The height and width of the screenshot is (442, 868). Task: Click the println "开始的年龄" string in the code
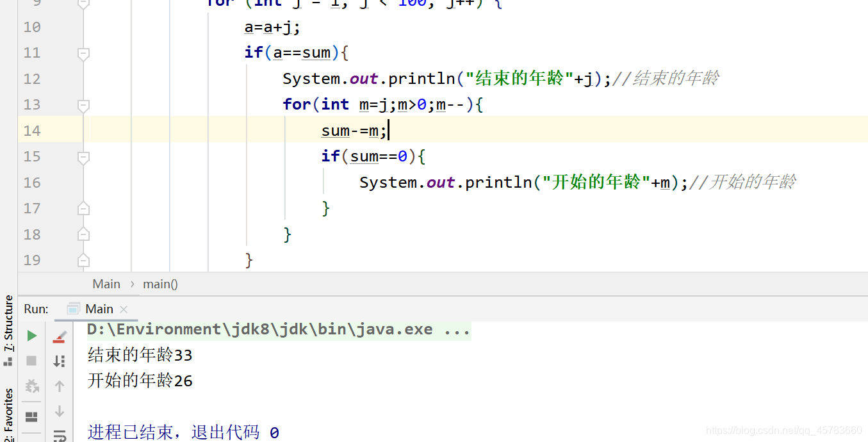pos(596,182)
